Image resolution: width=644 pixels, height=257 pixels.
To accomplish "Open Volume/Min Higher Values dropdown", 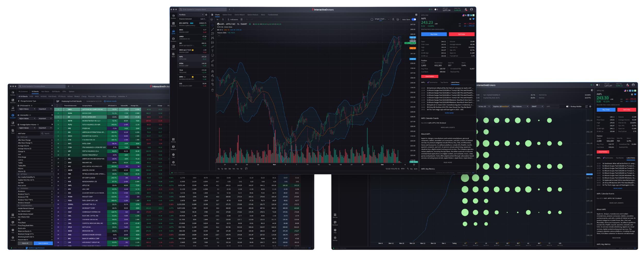I will (27, 118).
